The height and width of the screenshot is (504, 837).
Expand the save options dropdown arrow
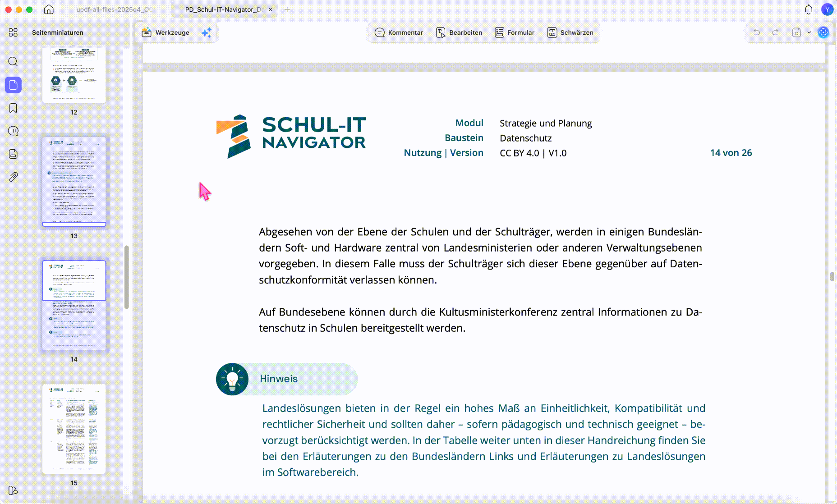tap(809, 32)
